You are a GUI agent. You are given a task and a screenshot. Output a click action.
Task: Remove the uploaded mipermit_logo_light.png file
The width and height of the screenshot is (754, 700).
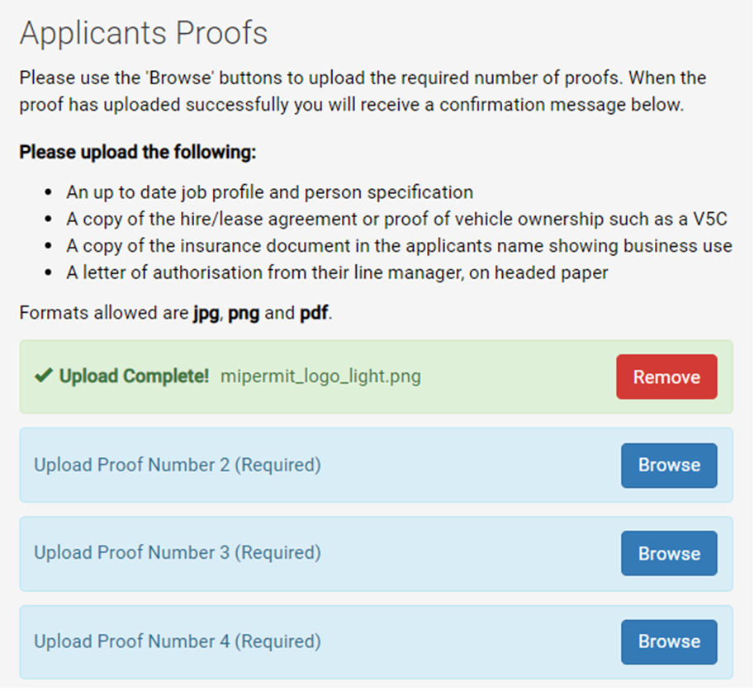[666, 377]
